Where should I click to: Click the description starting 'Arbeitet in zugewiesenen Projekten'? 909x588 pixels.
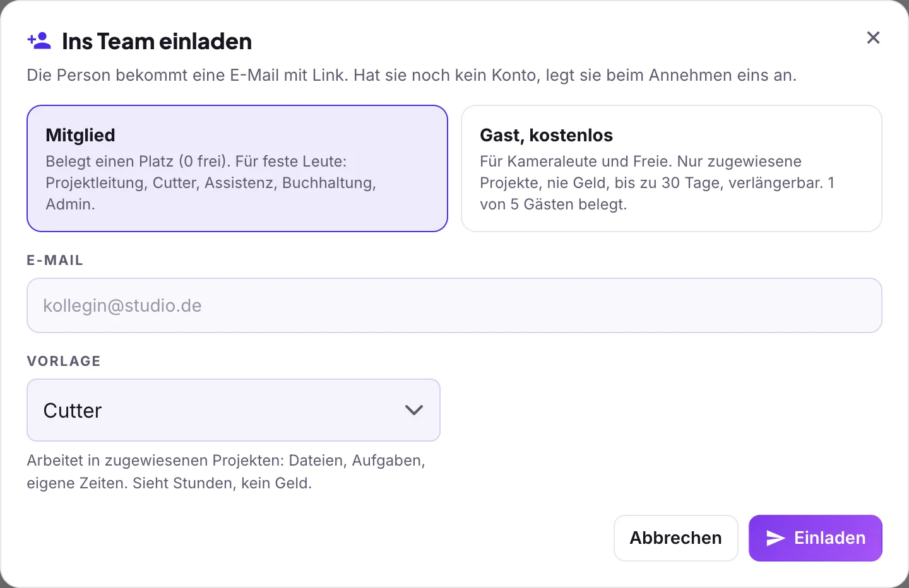(x=226, y=472)
